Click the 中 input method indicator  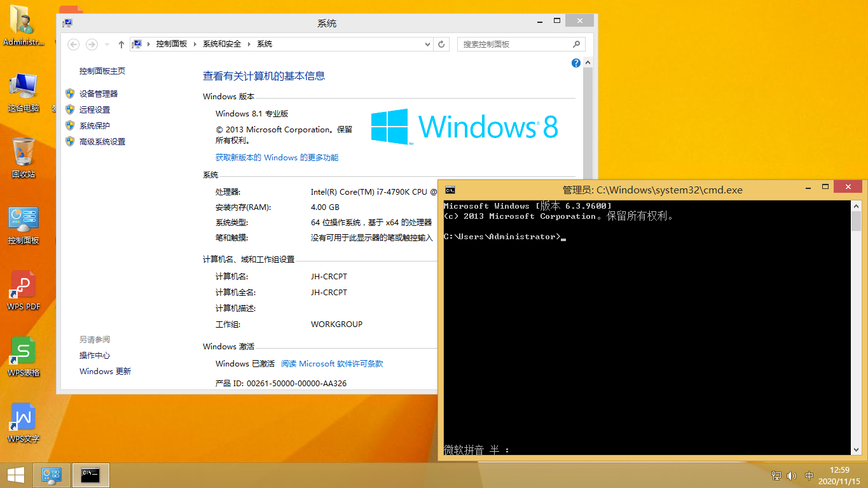[x=809, y=476]
